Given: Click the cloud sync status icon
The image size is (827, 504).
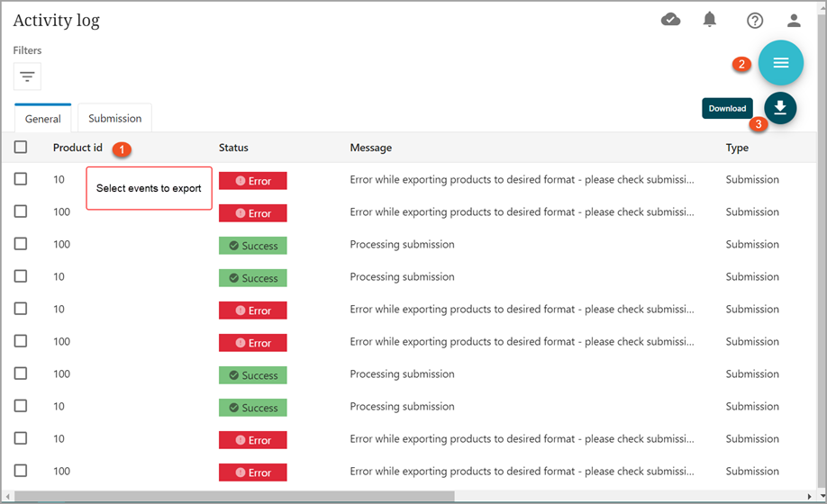Looking at the screenshot, I should coord(671,20).
